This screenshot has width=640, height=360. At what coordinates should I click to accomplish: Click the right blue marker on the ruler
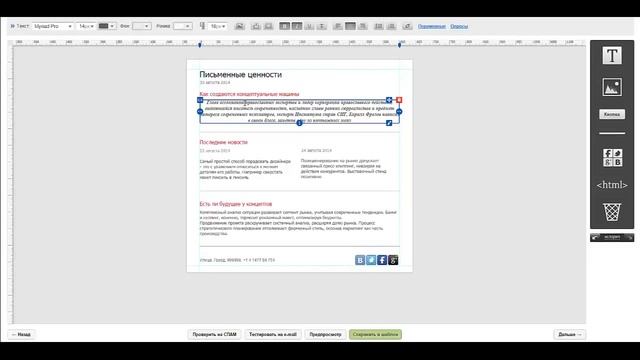[400, 44]
